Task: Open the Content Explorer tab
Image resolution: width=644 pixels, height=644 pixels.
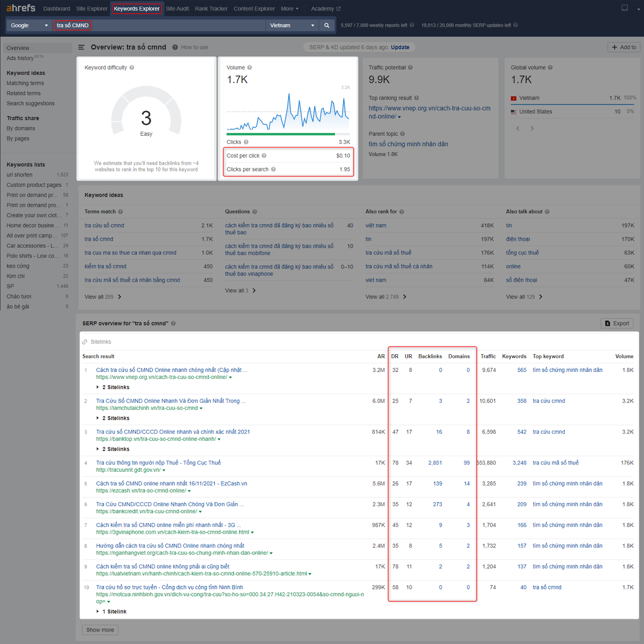Action: pos(254,8)
